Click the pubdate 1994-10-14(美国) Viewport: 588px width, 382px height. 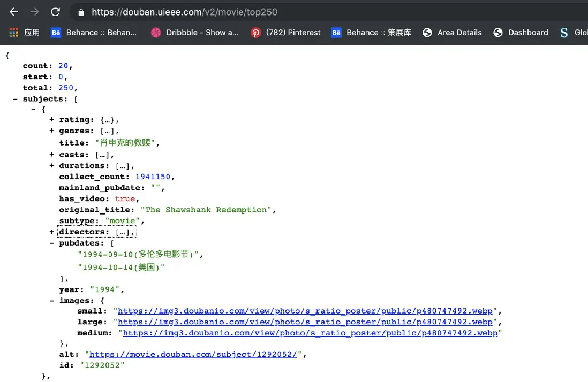point(121,268)
